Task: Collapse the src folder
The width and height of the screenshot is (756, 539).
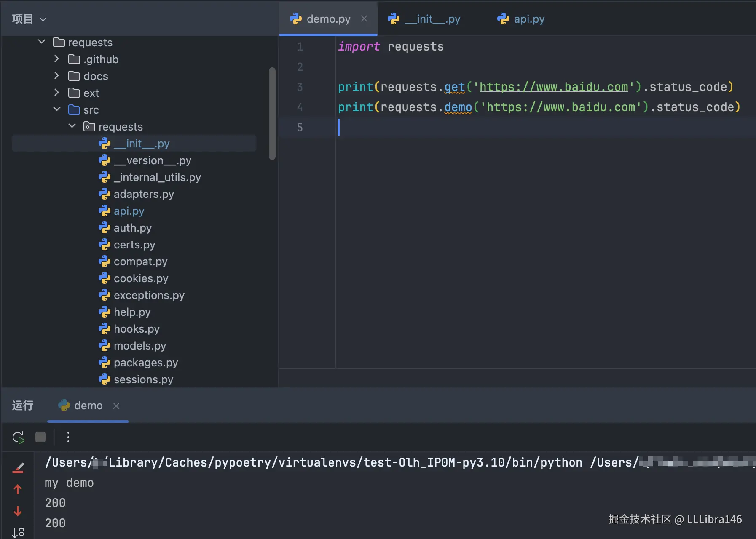Action: point(57,109)
